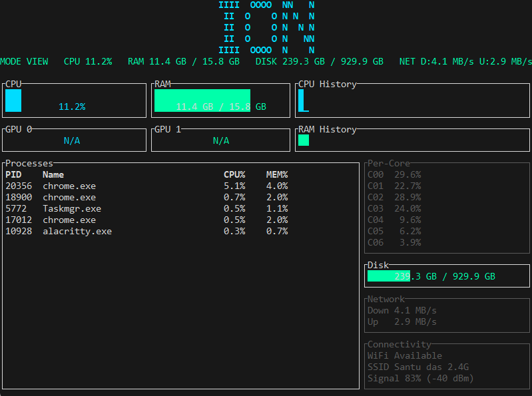The height and width of the screenshot is (396, 532).
Task: Click the 1.1% MEM value of Taskmgr
Action: 277,208
